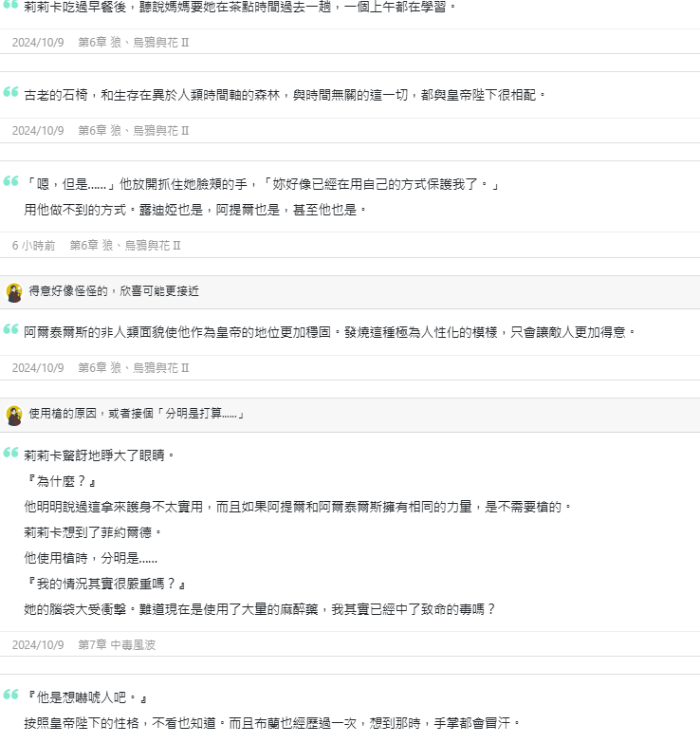Click user avatar beside 得意好像怪怪的 note

point(14,292)
